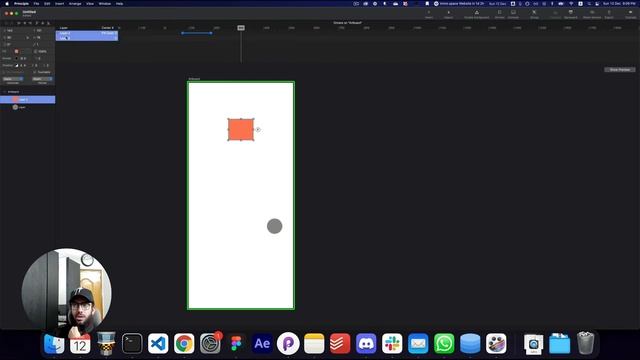Open the Vertical behavior Static dropdown
This screenshot has height=360, width=640.
42,79
